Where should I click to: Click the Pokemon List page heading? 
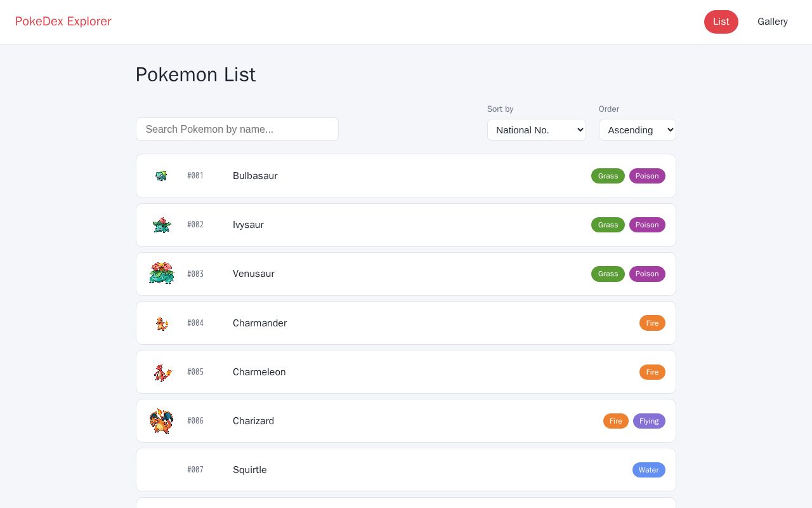coord(195,75)
